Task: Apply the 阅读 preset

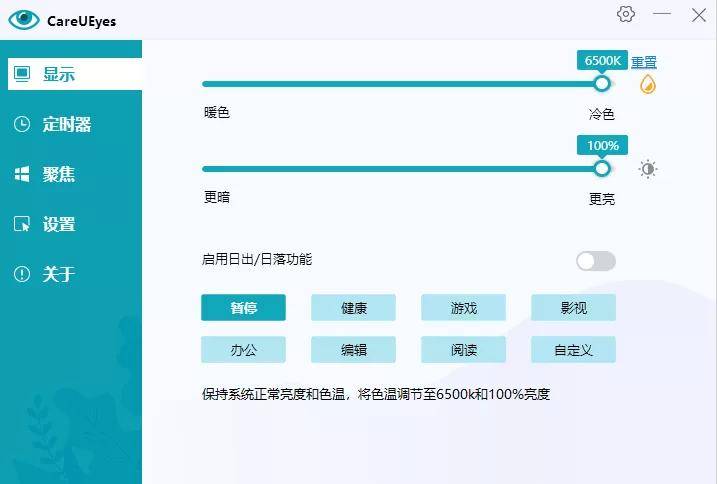Action: point(463,350)
